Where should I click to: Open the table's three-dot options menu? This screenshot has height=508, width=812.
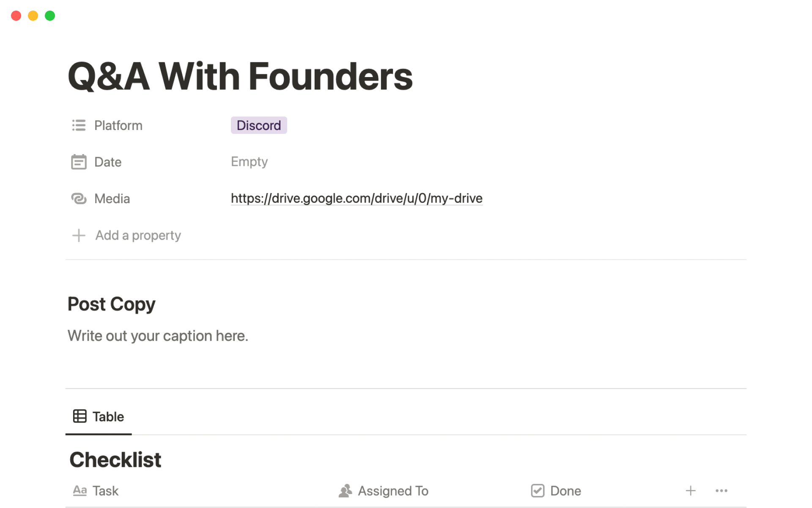tap(721, 491)
